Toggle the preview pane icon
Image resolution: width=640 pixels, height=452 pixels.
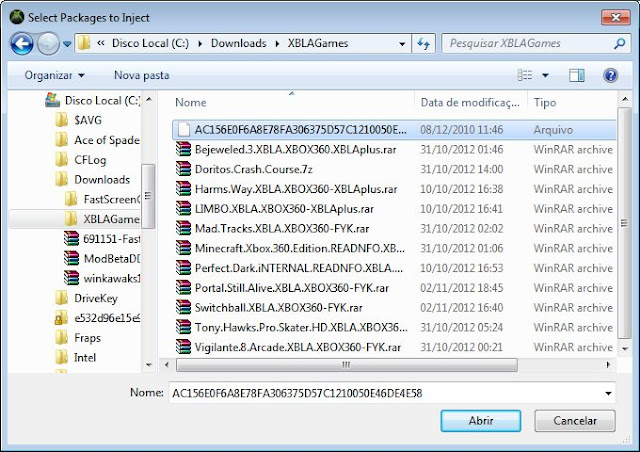point(576,75)
